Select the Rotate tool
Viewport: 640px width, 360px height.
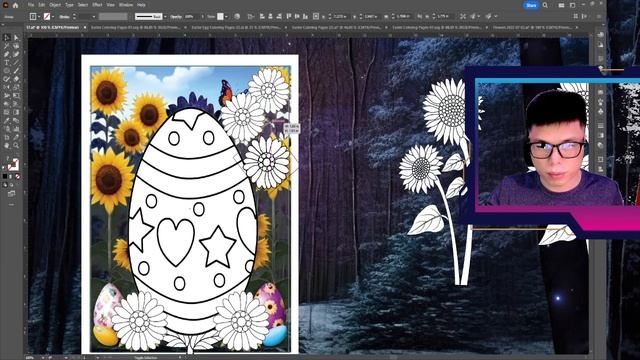7,87
